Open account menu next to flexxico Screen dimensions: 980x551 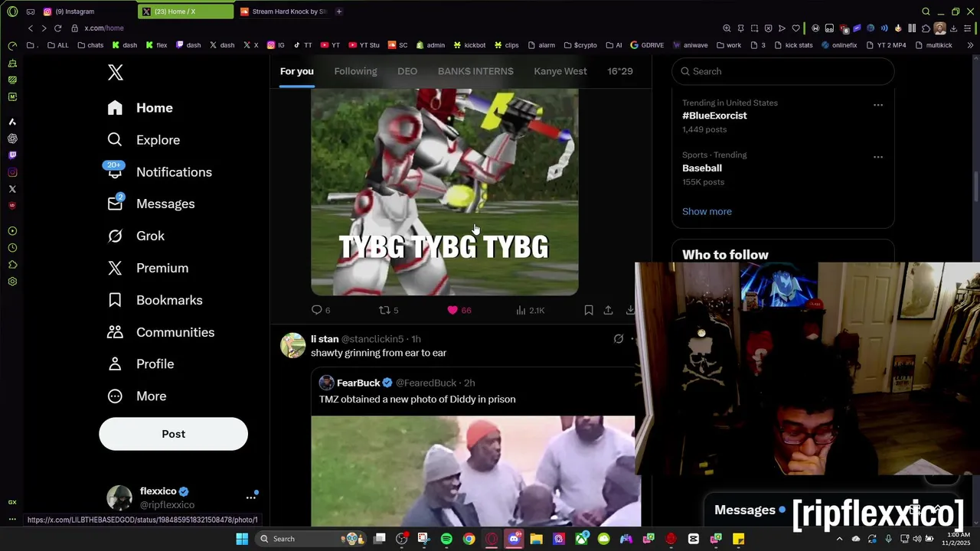coord(250,497)
